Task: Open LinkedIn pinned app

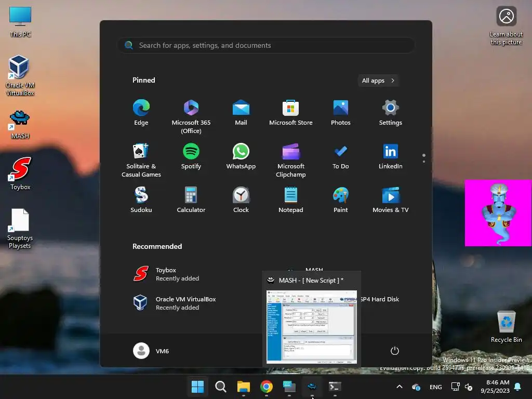Action: pyautogui.click(x=391, y=157)
